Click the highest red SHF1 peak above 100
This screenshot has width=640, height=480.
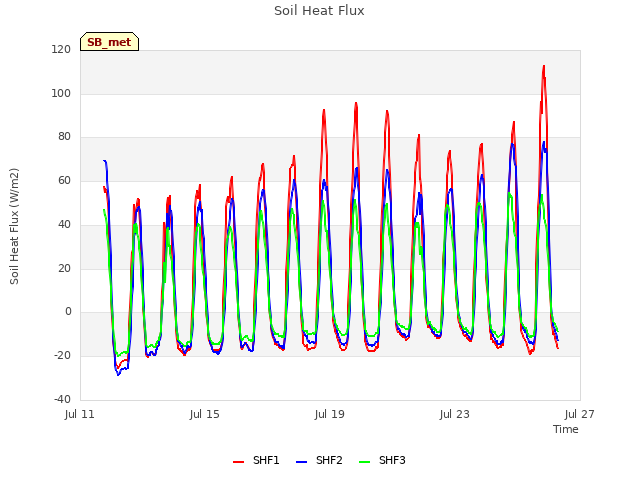tap(544, 66)
